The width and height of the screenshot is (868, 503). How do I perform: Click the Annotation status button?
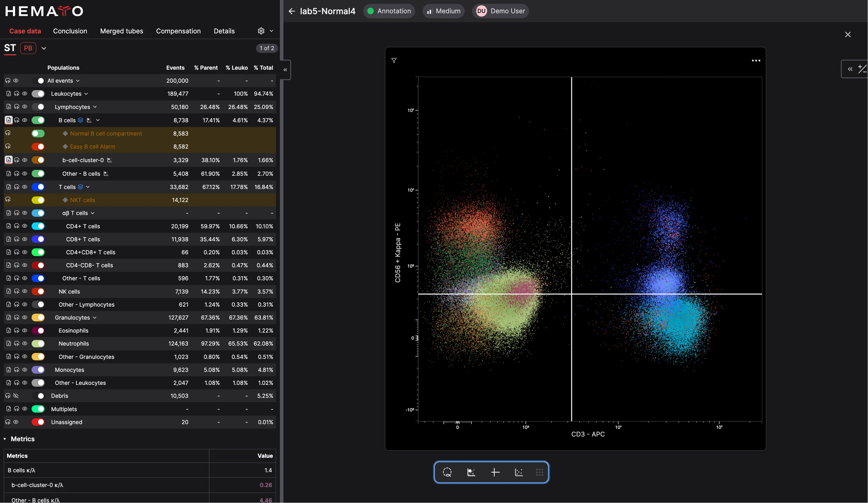(389, 11)
